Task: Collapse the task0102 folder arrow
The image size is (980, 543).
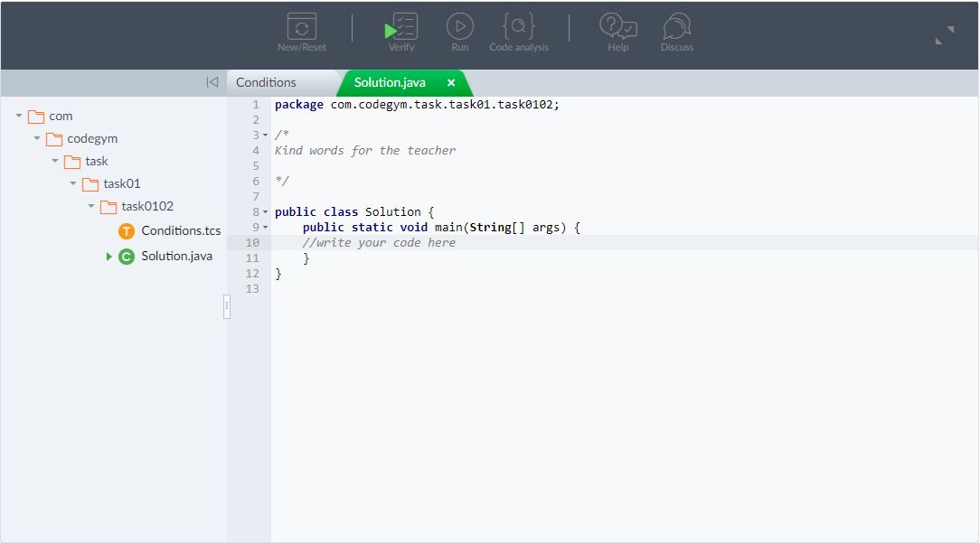Action: [91, 206]
